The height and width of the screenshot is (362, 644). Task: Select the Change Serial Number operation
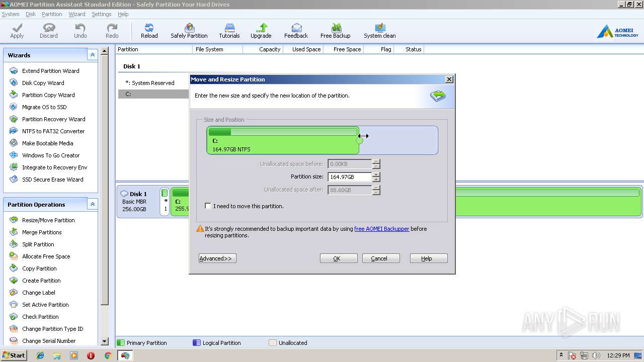(x=49, y=341)
